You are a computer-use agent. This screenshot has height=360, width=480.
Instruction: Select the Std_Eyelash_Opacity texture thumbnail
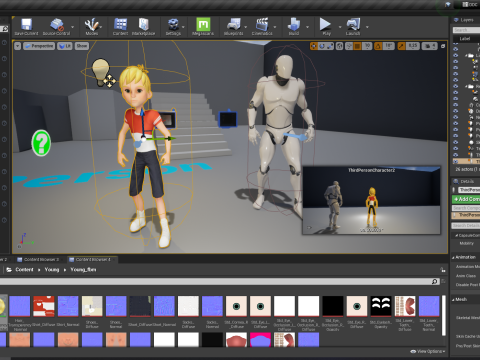(x=381, y=306)
